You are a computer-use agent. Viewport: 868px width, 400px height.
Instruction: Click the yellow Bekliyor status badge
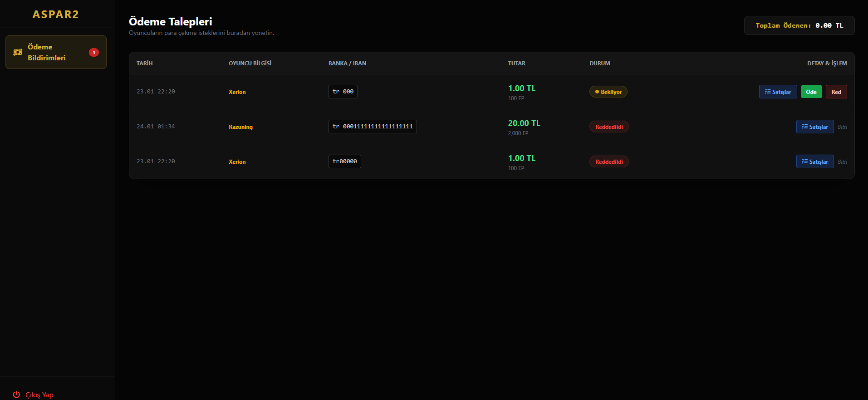coord(608,92)
